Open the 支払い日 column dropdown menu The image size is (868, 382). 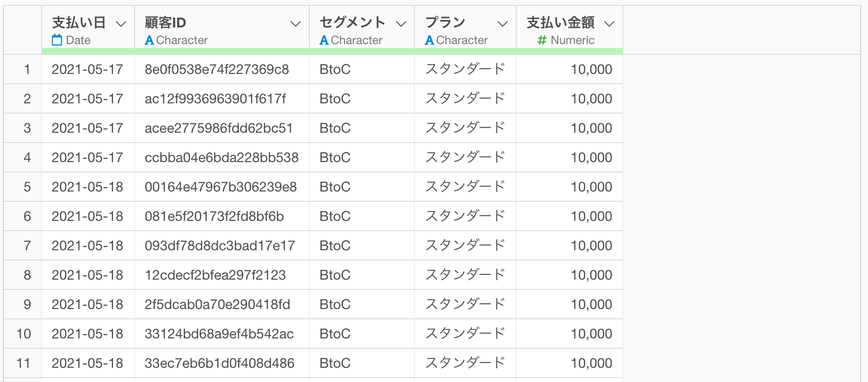121,24
